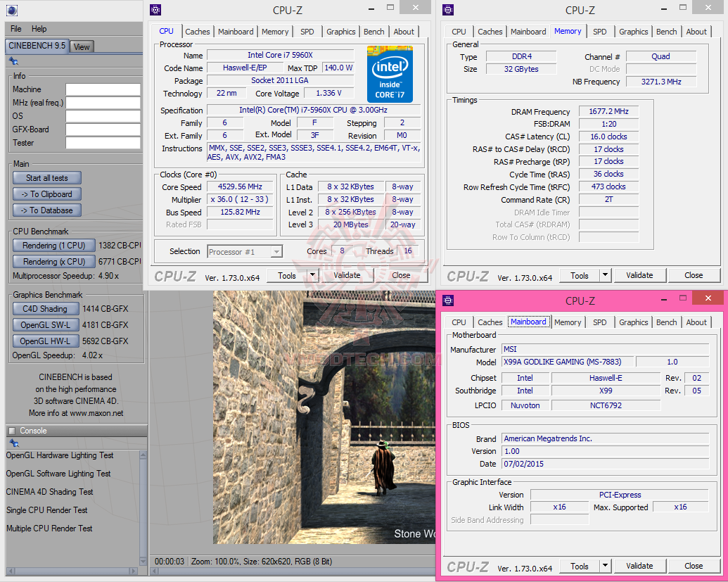
Task: Open the File menu in Cinebench
Action: pos(16,29)
